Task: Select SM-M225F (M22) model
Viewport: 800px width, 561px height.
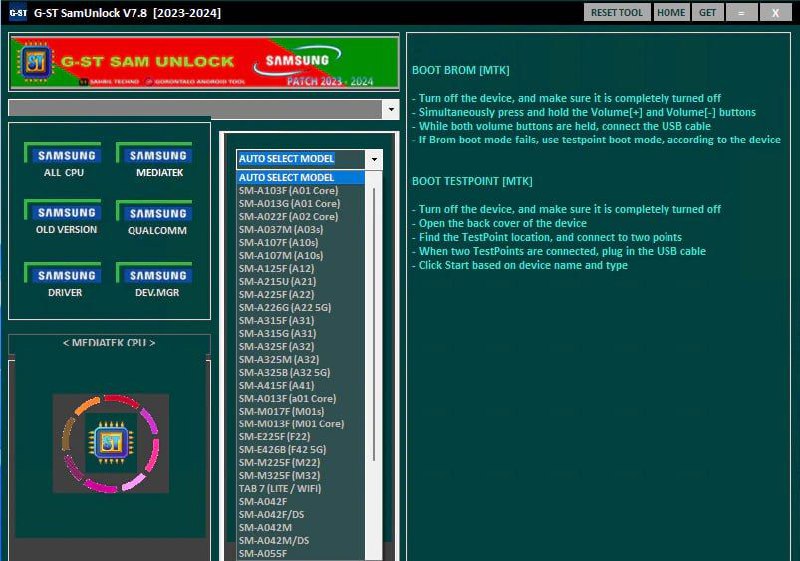Action: (x=301, y=463)
